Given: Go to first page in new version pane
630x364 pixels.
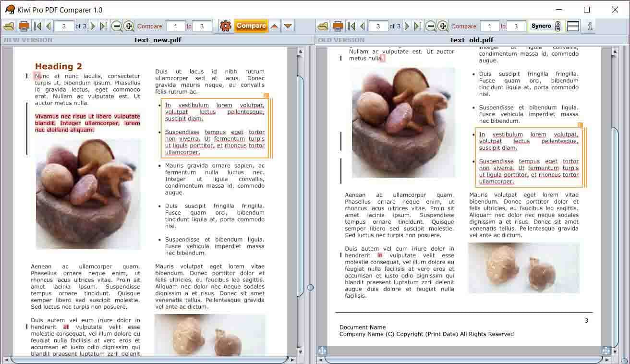Looking at the screenshot, I should pyautogui.click(x=37, y=26).
